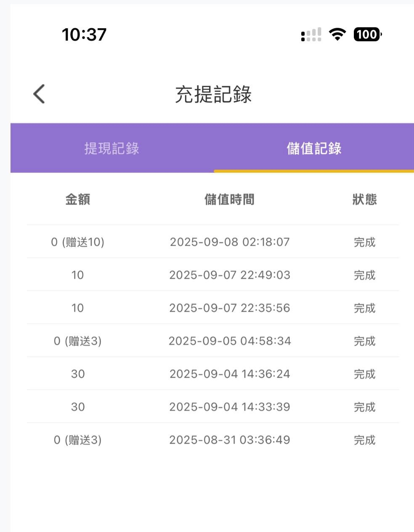The height and width of the screenshot is (532, 414).
Task: Tap the 金額 column header
Action: (78, 199)
